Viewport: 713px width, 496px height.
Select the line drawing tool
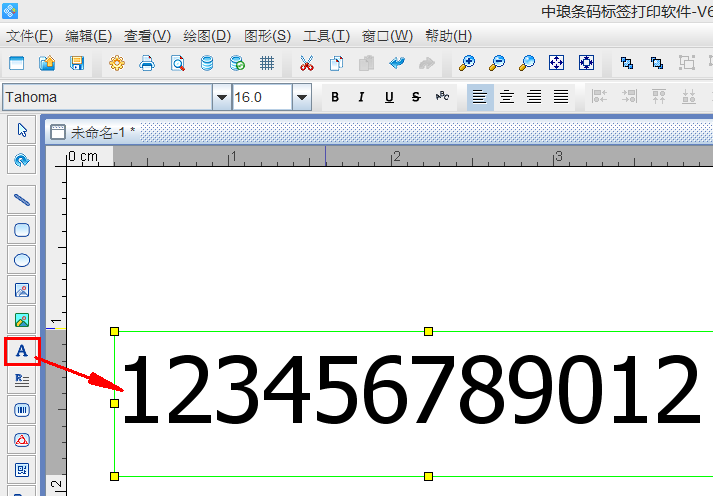point(21,200)
